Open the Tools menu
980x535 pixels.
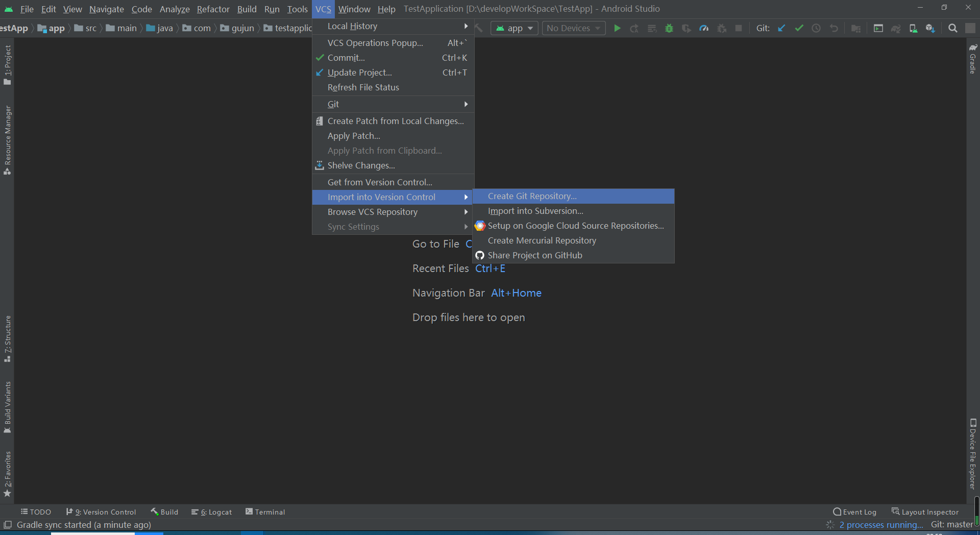(297, 9)
